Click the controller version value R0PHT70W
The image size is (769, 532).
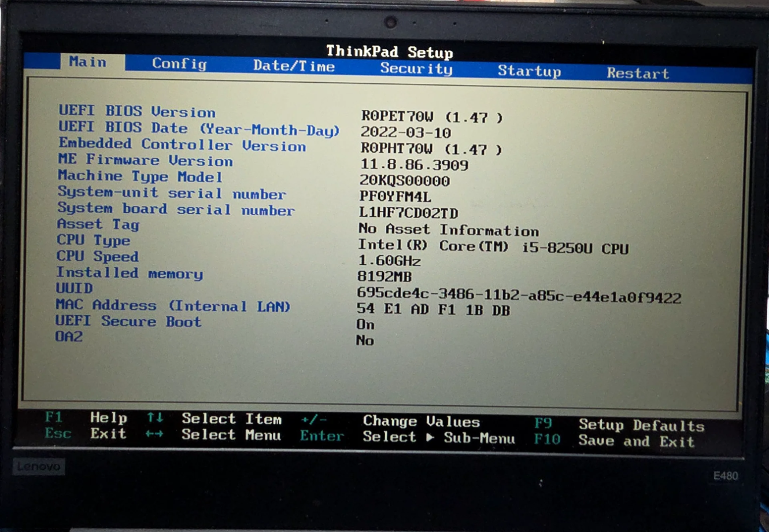click(431, 149)
